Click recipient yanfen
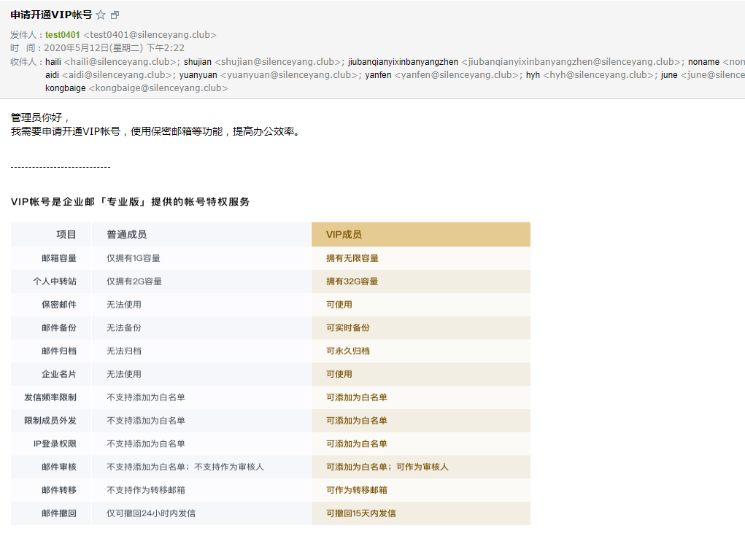Screen dimensions: 745x560 click(378, 75)
